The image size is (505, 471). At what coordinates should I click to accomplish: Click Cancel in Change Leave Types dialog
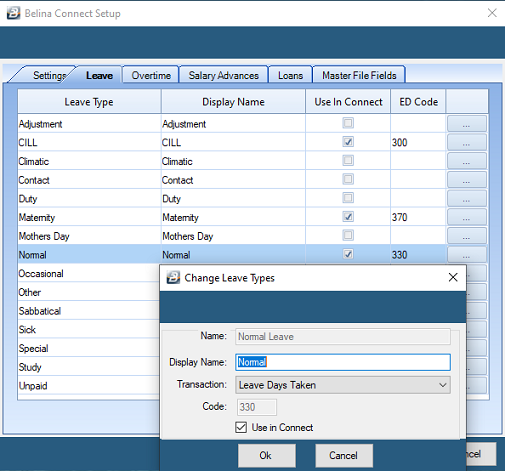tap(344, 455)
